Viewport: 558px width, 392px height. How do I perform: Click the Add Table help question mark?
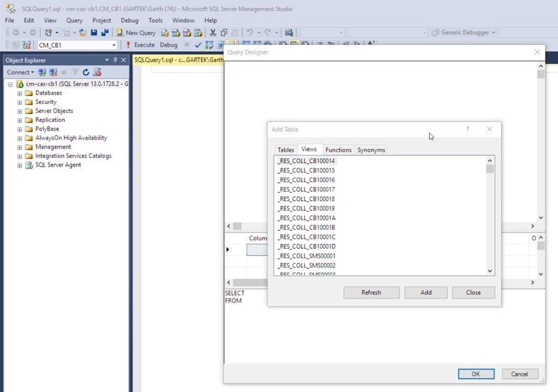pyautogui.click(x=467, y=129)
